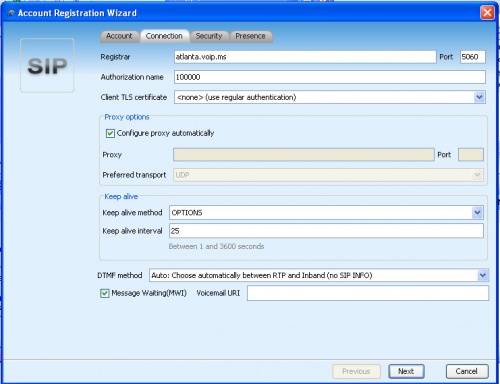Click the 'Between 1 and 3600 seconds' hint
Image resolution: width=500 pixels, height=384 pixels.
[x=216, y=246]
